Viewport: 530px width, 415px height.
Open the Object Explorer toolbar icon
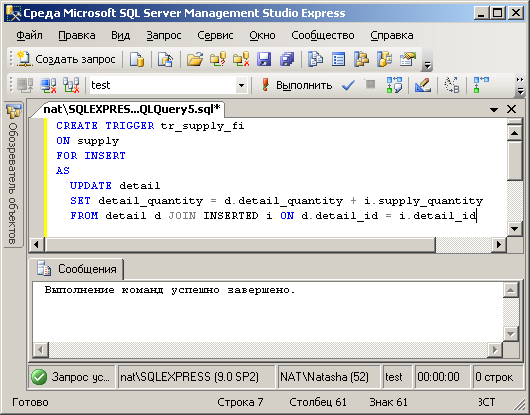click(x=361, y=59)
